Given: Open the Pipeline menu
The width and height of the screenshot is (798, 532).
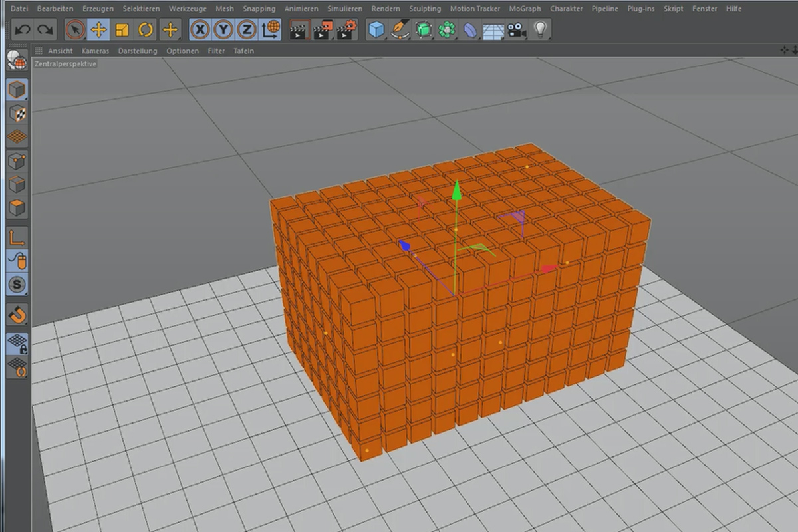Looking at the screenshot, I should coord(604,9).
